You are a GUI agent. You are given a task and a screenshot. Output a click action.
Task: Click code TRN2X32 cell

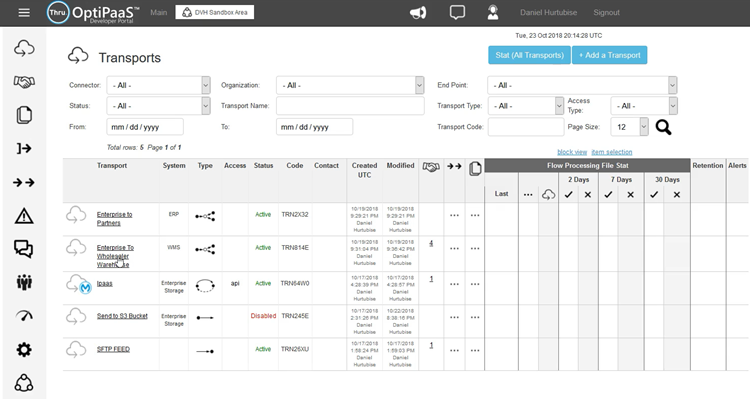[x=295, y=215]
